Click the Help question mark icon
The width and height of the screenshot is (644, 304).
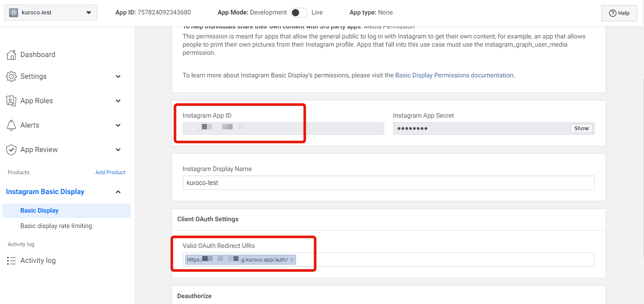(x=613, y=13)
